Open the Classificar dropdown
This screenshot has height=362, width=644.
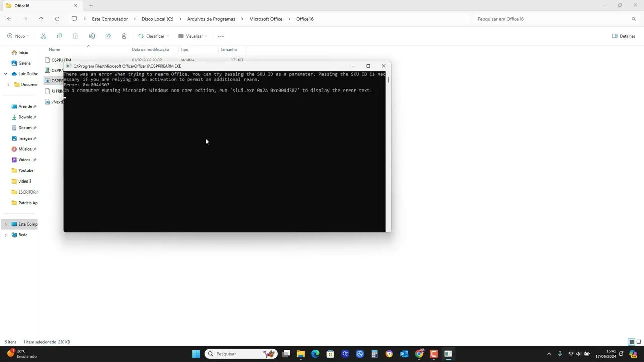coord(153,36)
